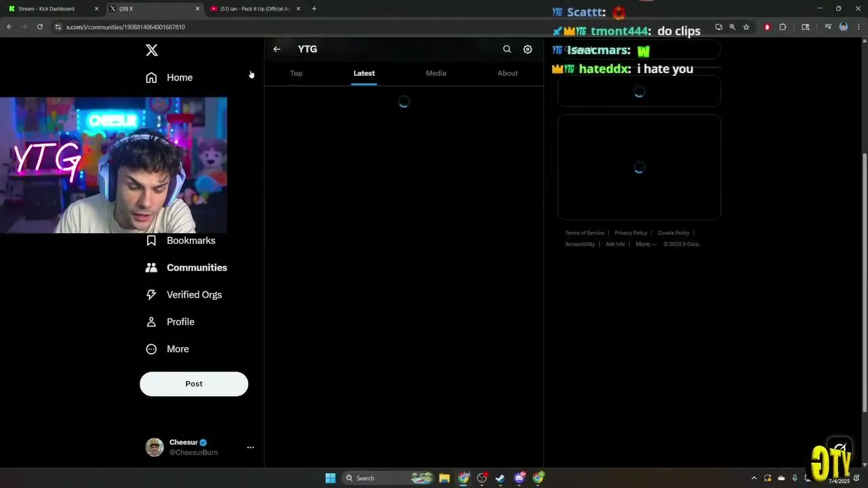Close the X browser tab
The height and width of the screenshot is (488, 868).
coord(197,9)
